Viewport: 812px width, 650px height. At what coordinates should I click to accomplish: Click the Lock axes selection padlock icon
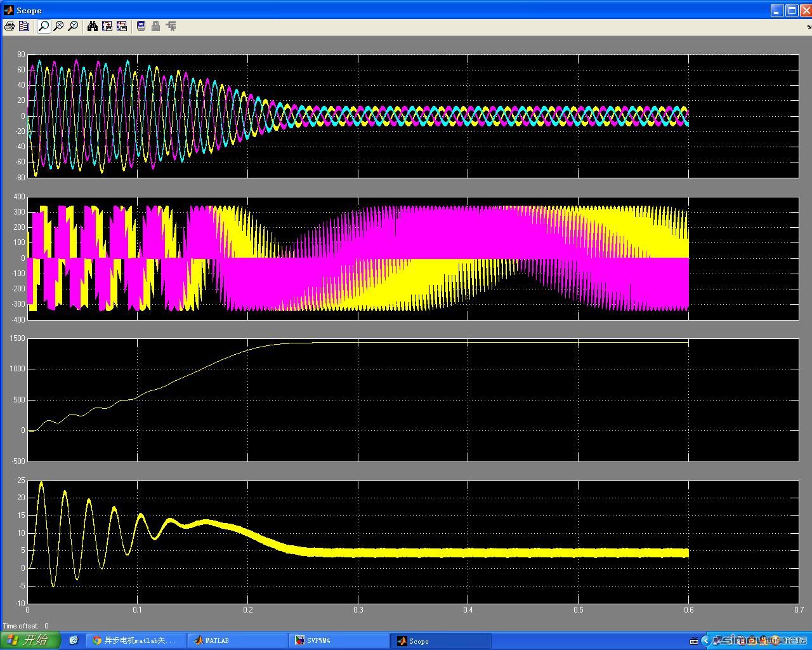[155, 26]
